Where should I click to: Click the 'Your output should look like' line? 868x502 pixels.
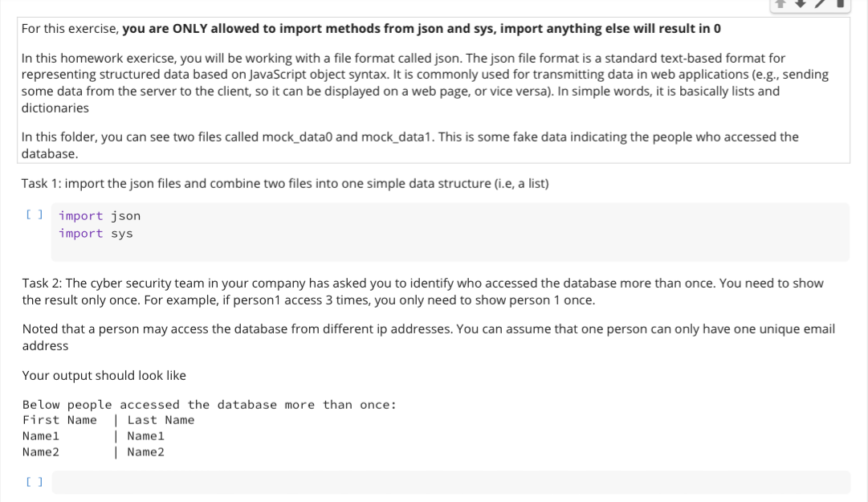[x=104, y=375]
